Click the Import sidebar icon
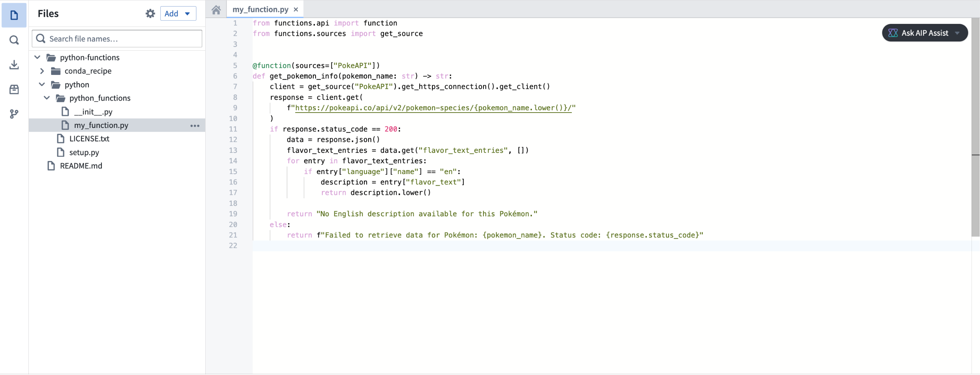The height and width of the screenshot is (375, 980). tap(14, 65)
